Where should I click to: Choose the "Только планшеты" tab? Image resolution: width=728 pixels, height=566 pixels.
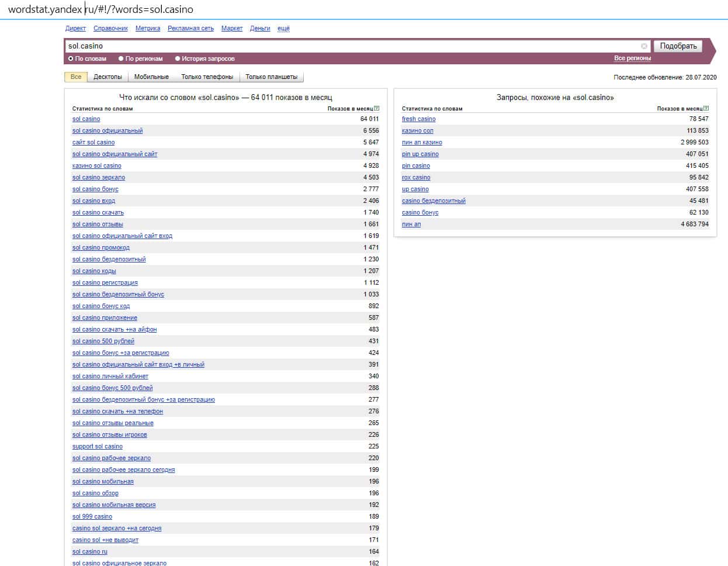coord(271,77)
